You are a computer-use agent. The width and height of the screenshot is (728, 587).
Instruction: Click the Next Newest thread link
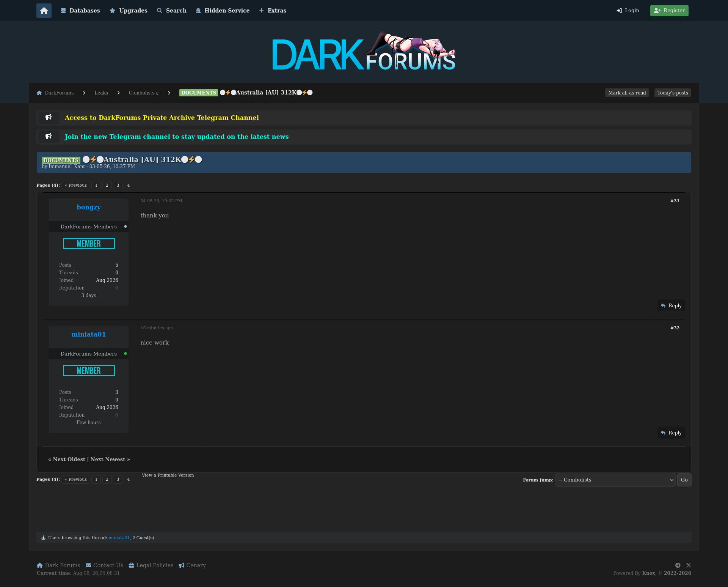(x=108, y=459)
